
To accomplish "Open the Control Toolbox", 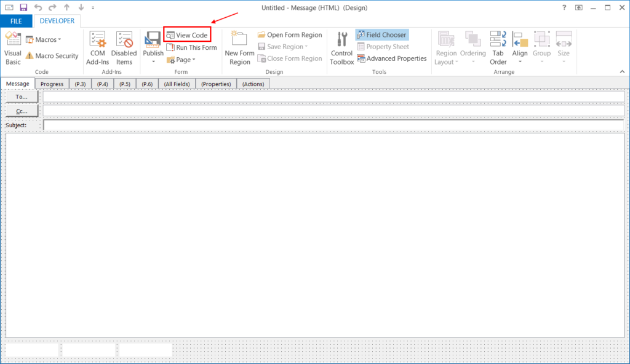I will point(341,48).
